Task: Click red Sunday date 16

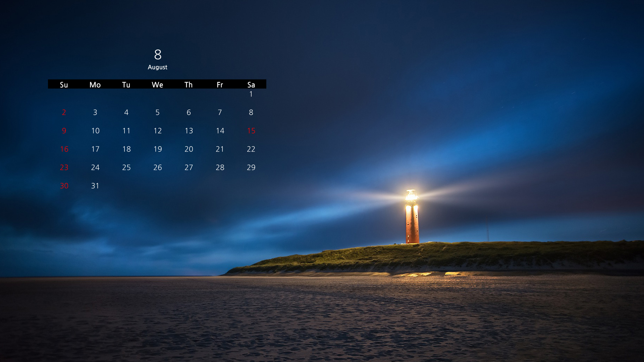Action: click(64, 149)
